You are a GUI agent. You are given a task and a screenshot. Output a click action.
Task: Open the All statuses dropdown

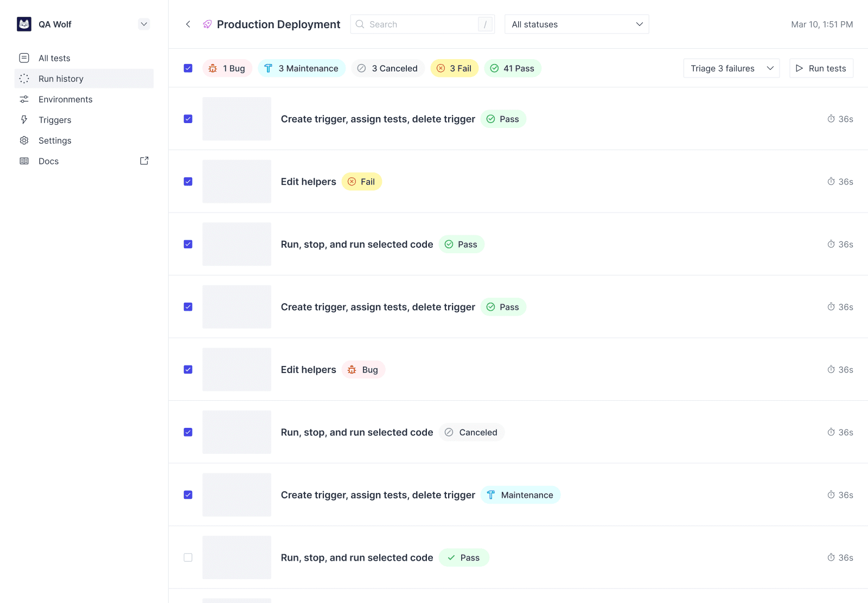[577, 24]
